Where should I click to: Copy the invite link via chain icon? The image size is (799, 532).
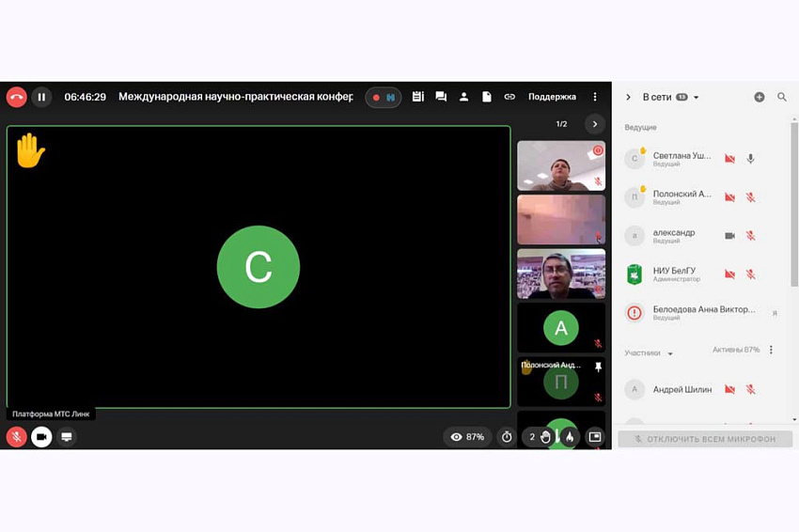pyautogui.click(x=509, y=97)
